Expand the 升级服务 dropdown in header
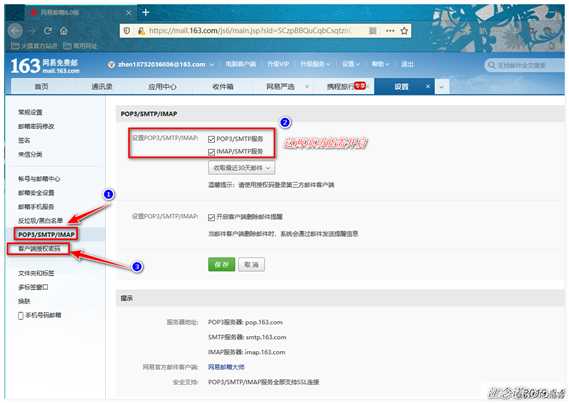 [315, 64]
